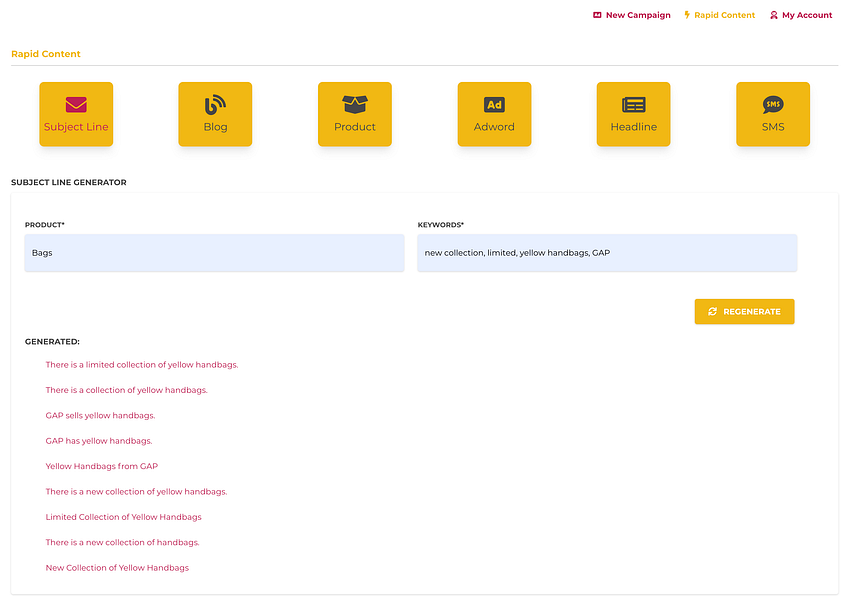Select the Product box icon
857x600 pixels.
tap(355, 104)
